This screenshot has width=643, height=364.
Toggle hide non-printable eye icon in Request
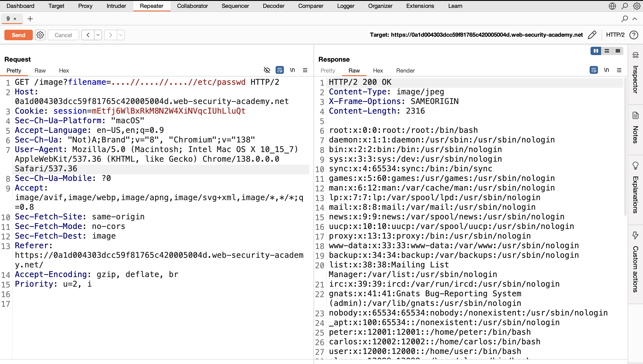[x=267, y=70]
